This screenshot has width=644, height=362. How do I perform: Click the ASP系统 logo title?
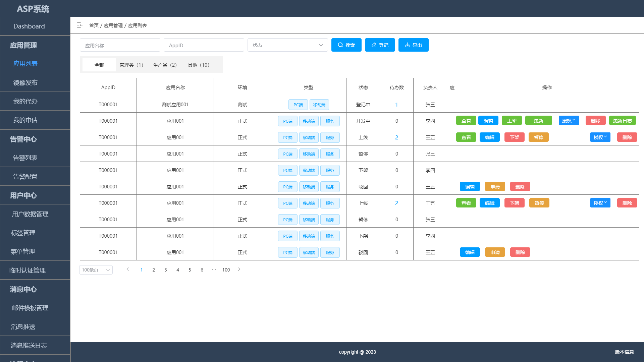coord(33,9)
